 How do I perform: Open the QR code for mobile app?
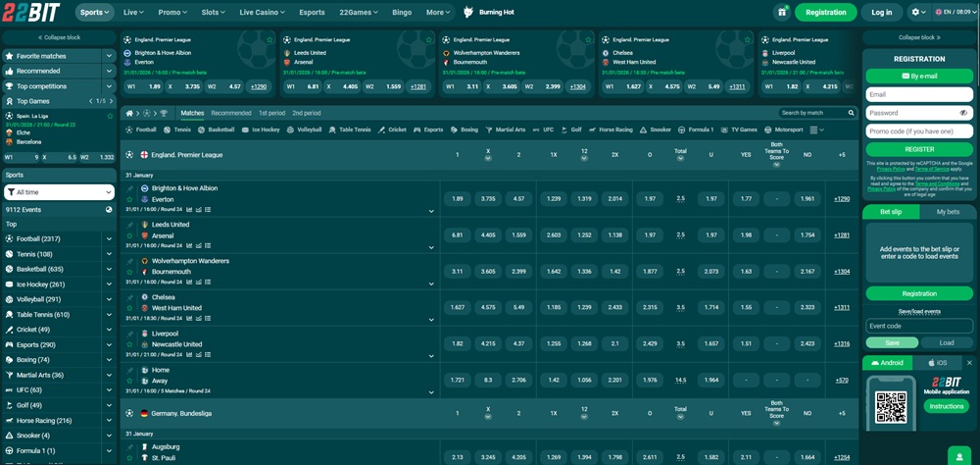click(891, 407)
